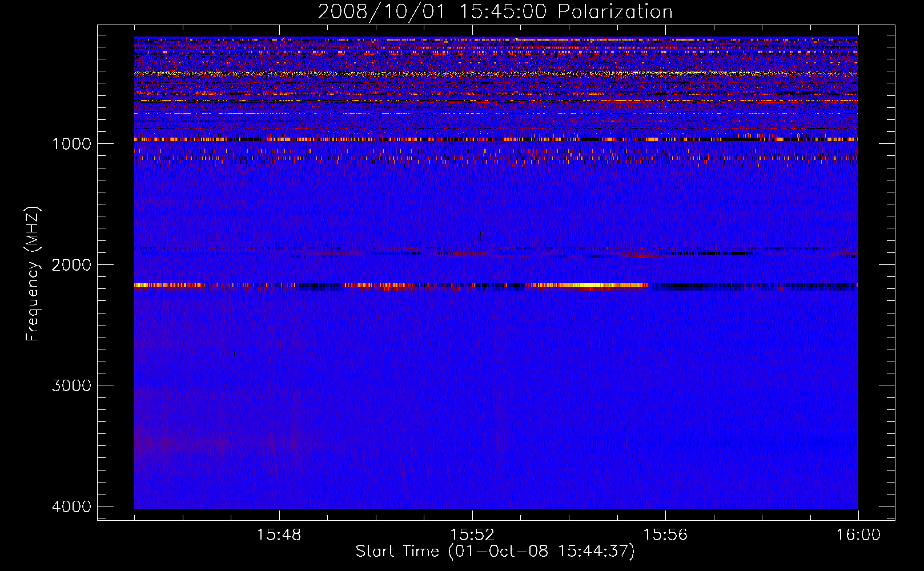Click the "15:48" time tick label

point(279,534)
